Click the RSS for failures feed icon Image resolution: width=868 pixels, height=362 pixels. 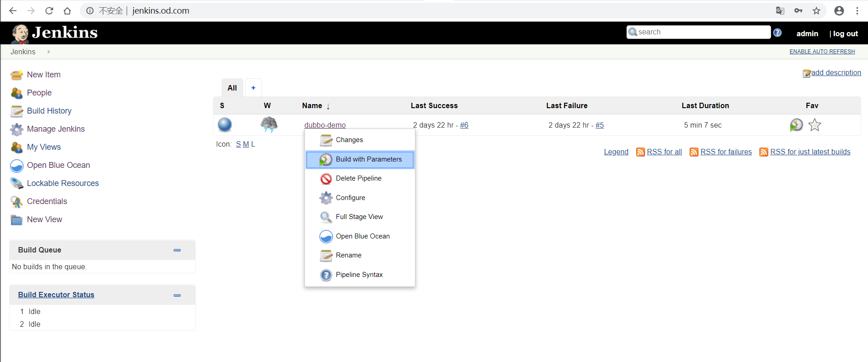(694, 152)
